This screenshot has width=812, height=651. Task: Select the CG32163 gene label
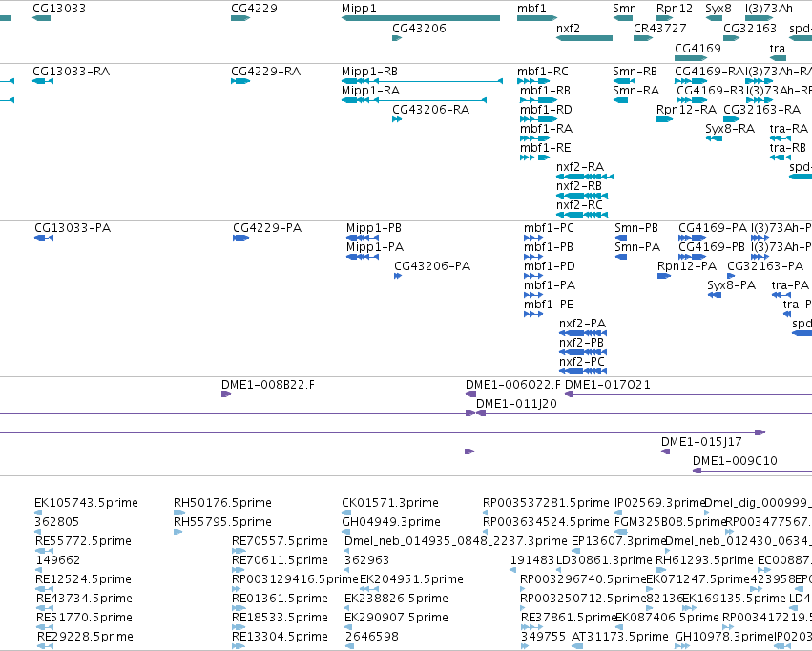pyautogui.click(x=749, y=28)
